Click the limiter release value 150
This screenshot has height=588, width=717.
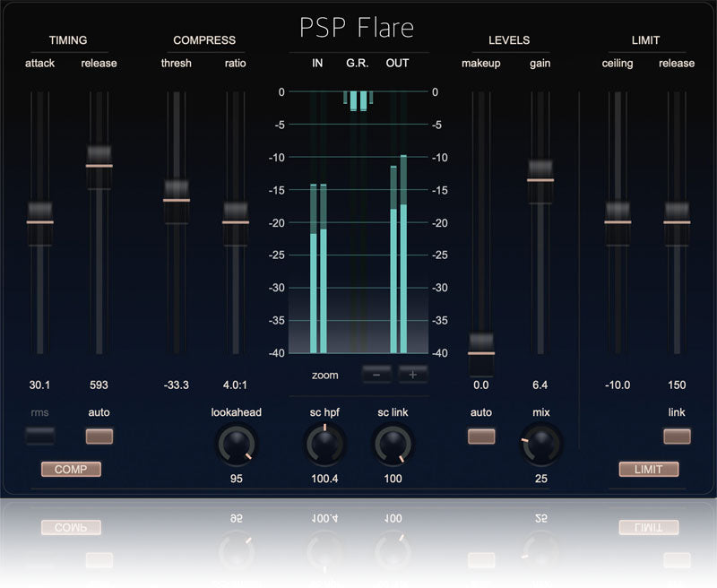tap(677, 385)
